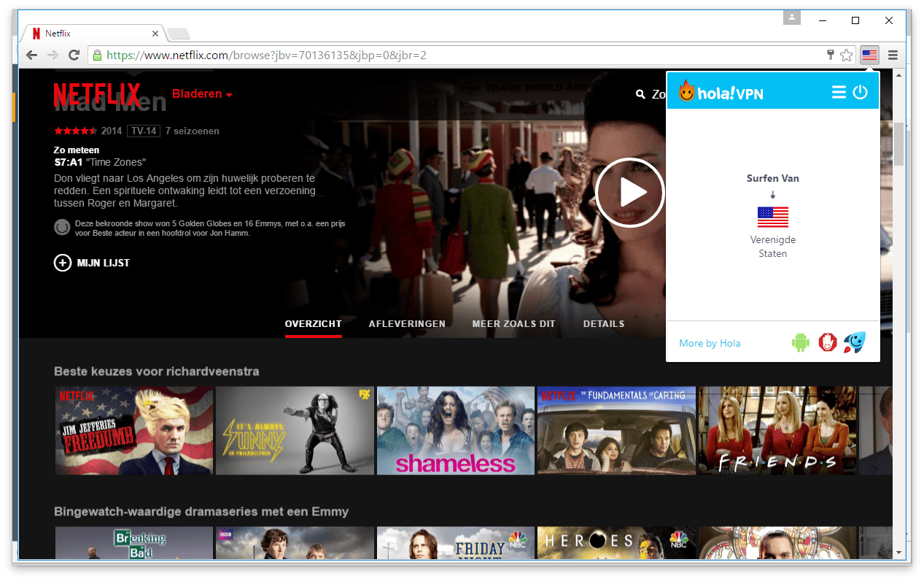Select United States flag in Hola
This screenshot has height=581, width=924.
pos(773,217)
